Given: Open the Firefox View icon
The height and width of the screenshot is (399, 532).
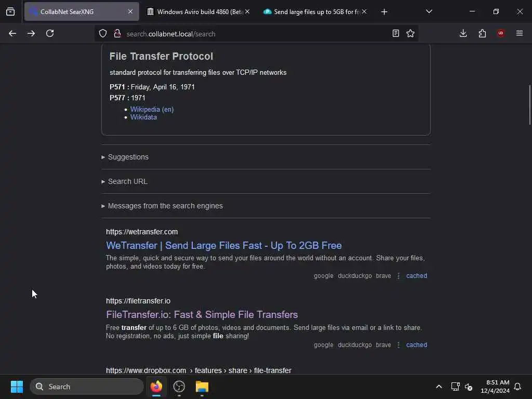Looking at the screenshot, I should coord(10,11).
